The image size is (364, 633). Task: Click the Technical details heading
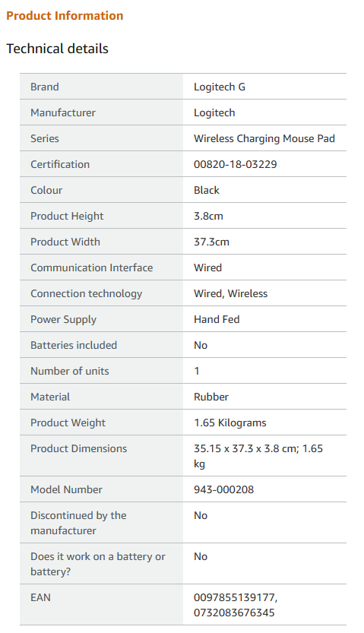pyautogui.click(x=57, y=49)
